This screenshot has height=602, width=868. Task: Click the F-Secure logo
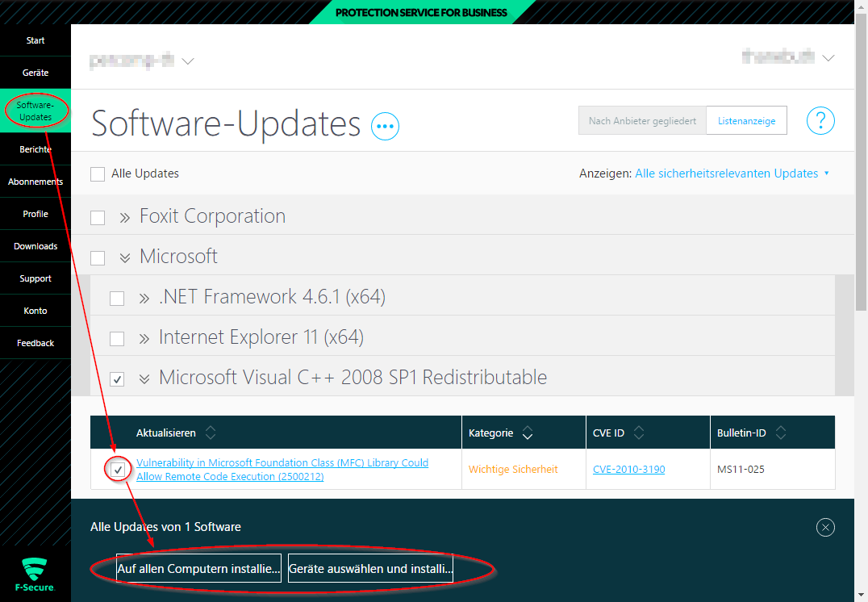tap(35, 575)
